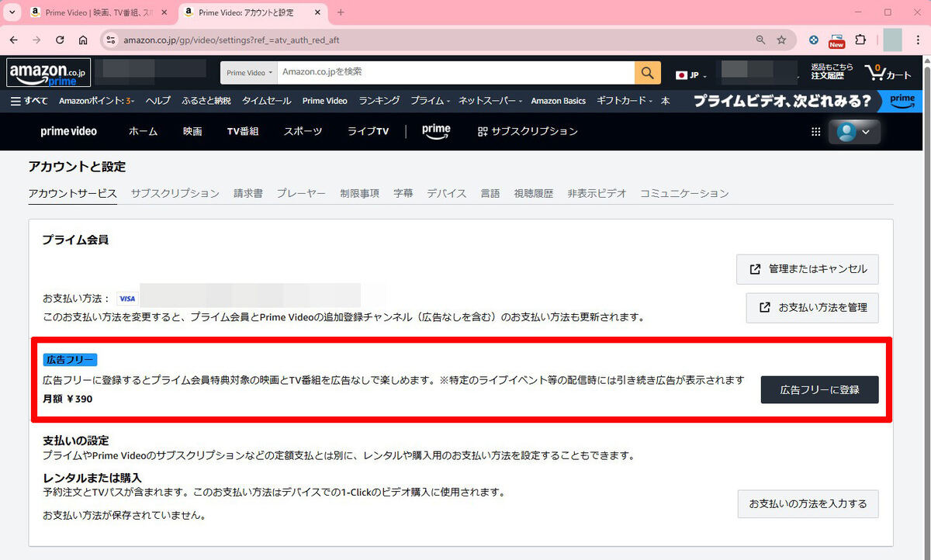
Task: Open the profile avatar dropdown
Action: coord(854,132)
